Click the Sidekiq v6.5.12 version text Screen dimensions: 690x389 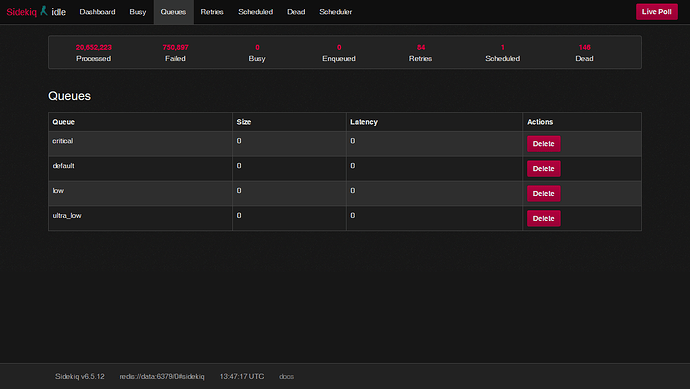tap(80, 377)
